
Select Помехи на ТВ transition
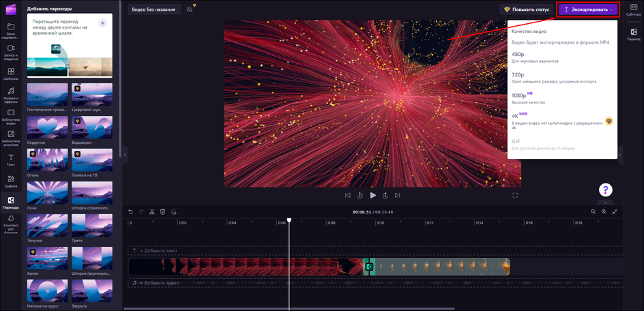point(92,160)
